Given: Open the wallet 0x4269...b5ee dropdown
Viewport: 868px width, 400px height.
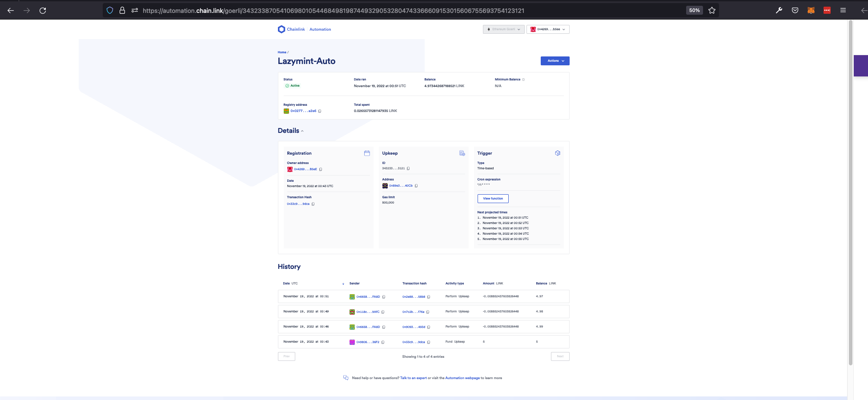Looking at the screenshot, I should point(548,29).
